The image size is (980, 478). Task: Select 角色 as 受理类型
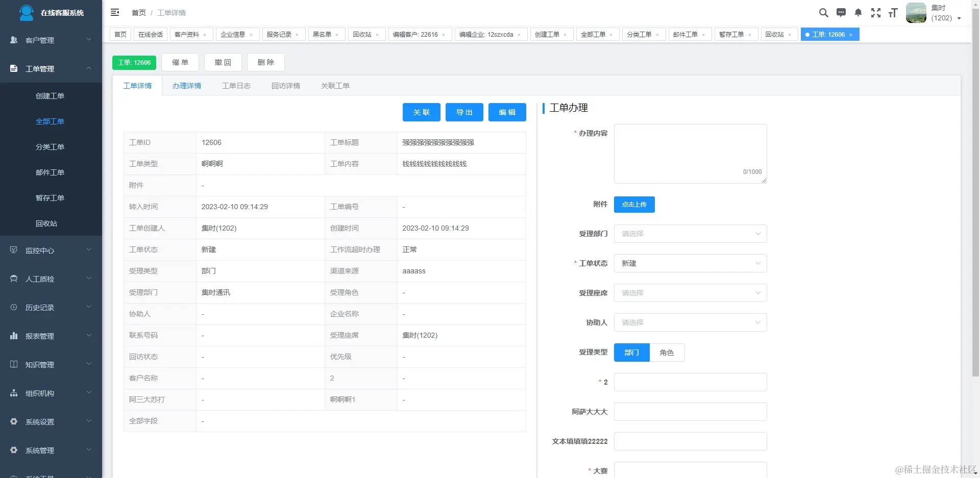[x=667, y=353]
